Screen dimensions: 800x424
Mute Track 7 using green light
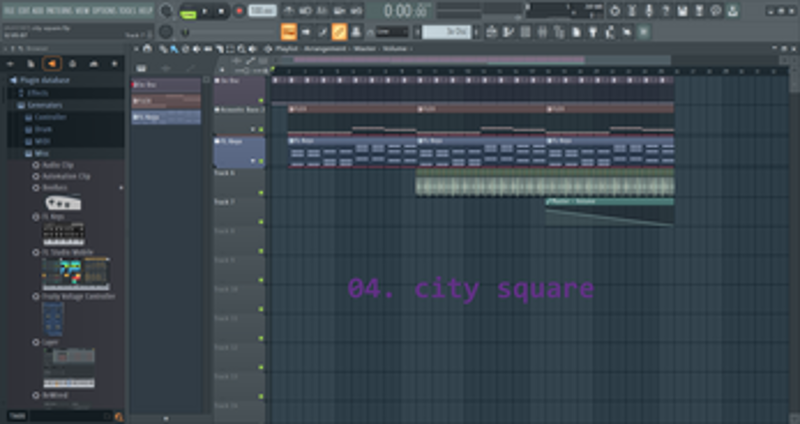pyautogui.click(x=261, y=222)
